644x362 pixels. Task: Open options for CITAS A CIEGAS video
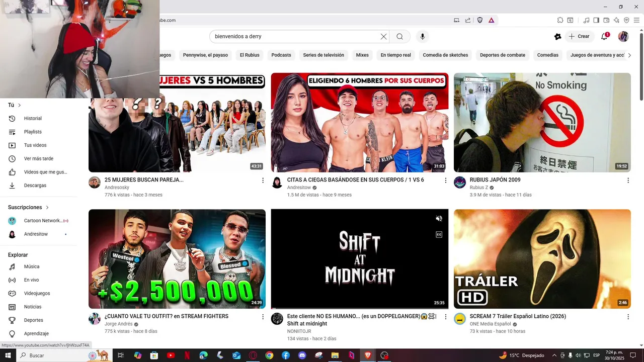pyautogui.click(x=445, y=180)
